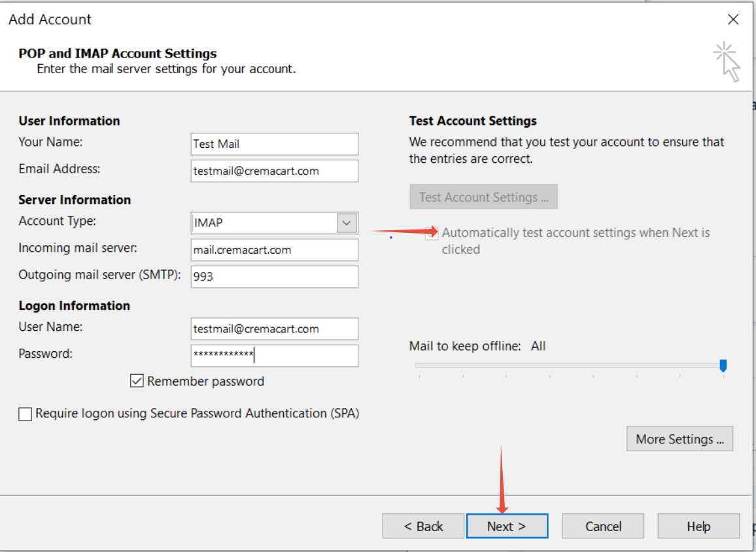756x552 pixels.
Task: Click the Test Account Settings button
Action: point(483,197)
